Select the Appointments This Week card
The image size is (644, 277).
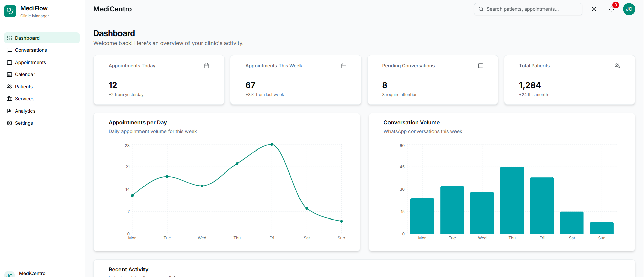pyautogui.click(x=296, y=80)
